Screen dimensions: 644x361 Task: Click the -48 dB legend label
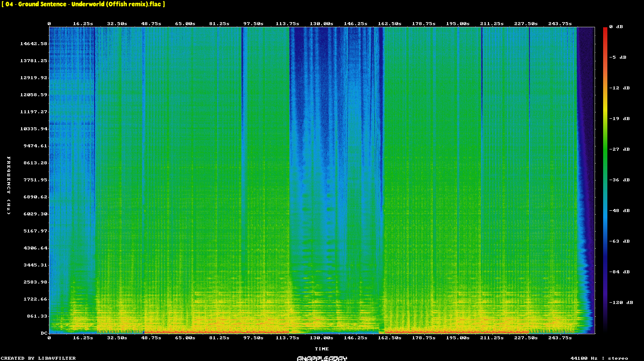[619, 211]
